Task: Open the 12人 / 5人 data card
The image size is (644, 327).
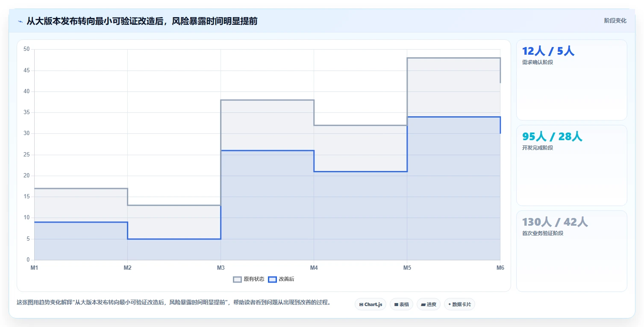Action: coord(571,80)
